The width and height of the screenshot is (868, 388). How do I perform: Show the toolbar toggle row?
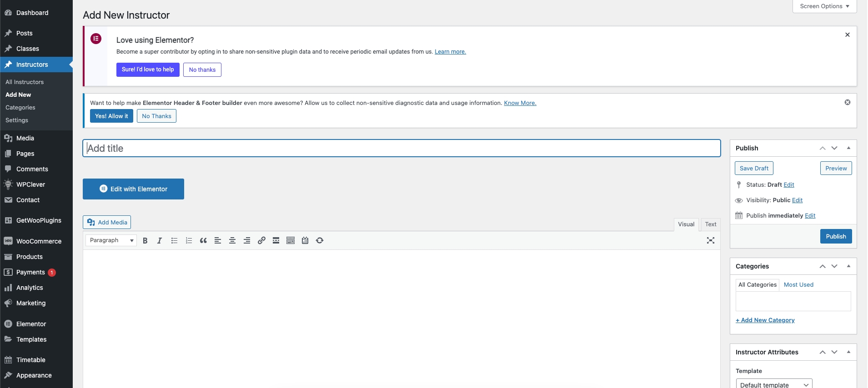[x=291, y=241]
